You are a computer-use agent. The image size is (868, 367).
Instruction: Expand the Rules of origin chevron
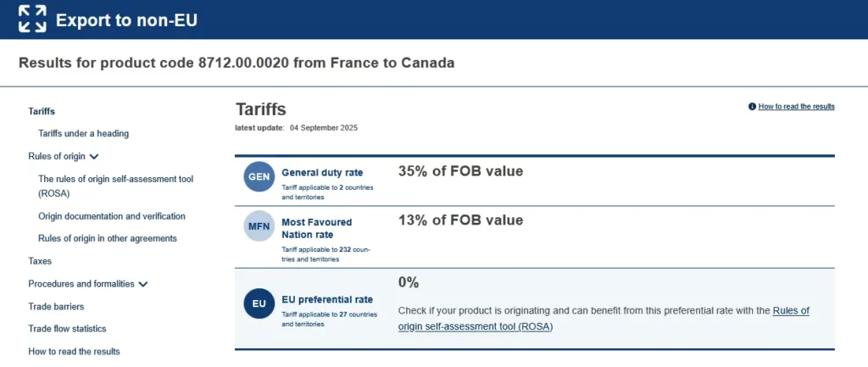[94, 156]
